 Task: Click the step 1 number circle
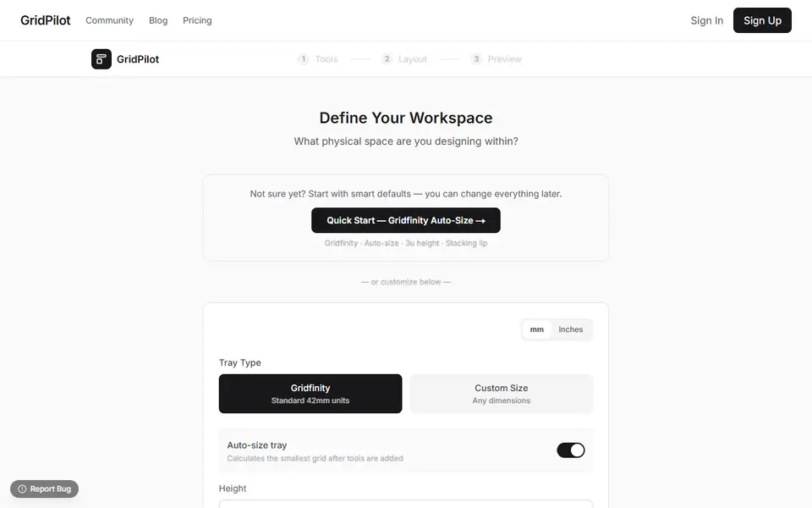point(304,59)
